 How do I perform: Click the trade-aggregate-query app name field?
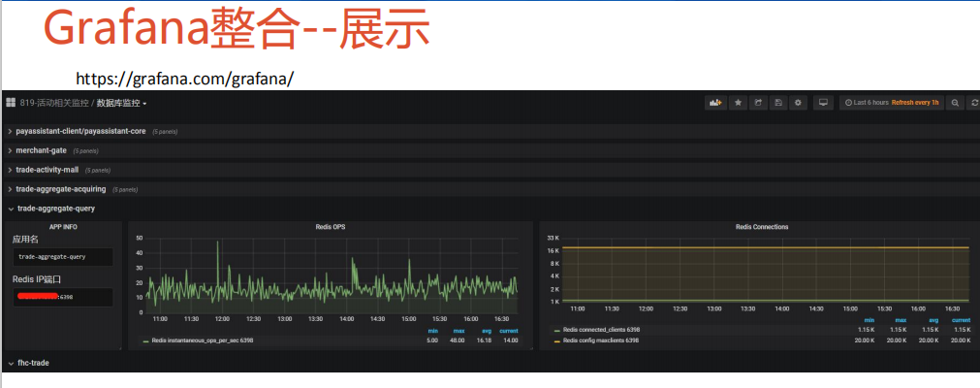point(62,257)
